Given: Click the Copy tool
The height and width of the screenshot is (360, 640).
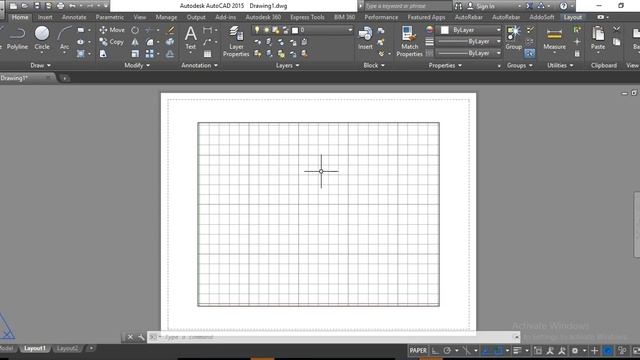Looking at the screenshot, I should 111,42.
